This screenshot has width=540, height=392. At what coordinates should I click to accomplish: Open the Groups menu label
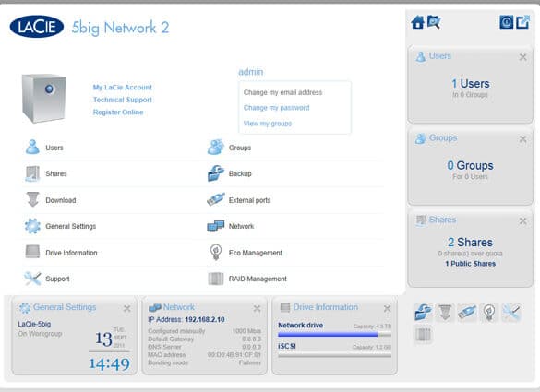click(x=240, y=148)
